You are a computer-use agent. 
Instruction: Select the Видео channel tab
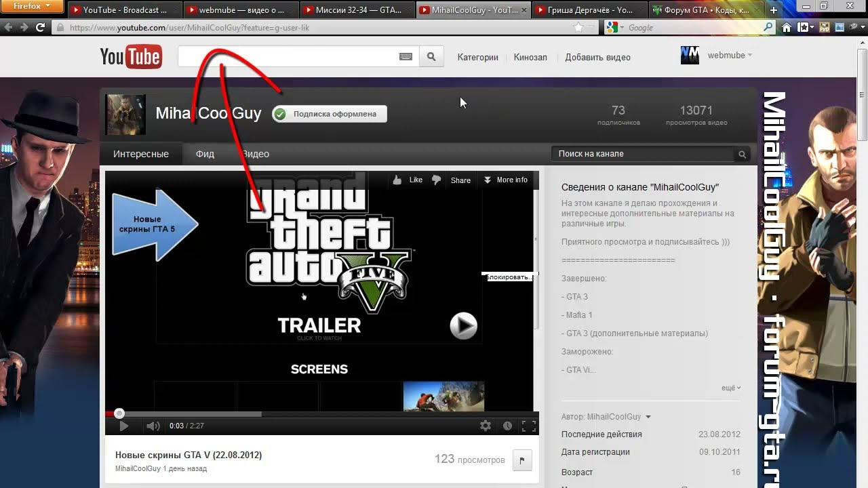click(256, 154)
